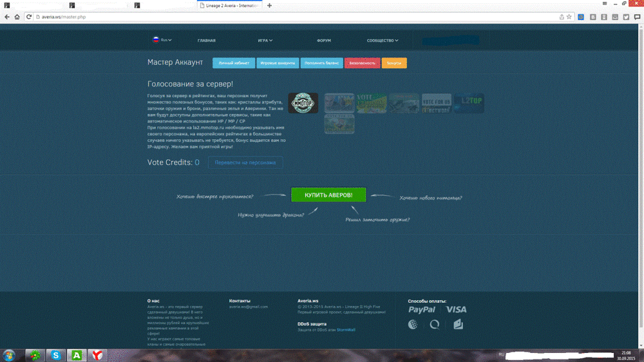Viewport: 644px width, 362px height.
Task: Open the PayPal payment logo
Action: pyautogui.click(x=421, y=310)
